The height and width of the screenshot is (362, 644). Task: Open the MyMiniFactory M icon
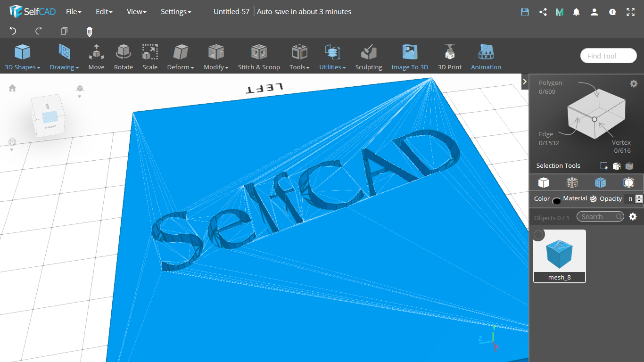click(x=560, y=12)
